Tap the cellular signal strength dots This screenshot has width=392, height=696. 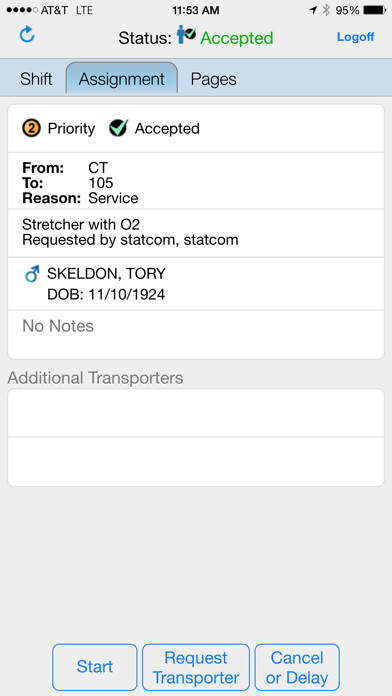20,10
